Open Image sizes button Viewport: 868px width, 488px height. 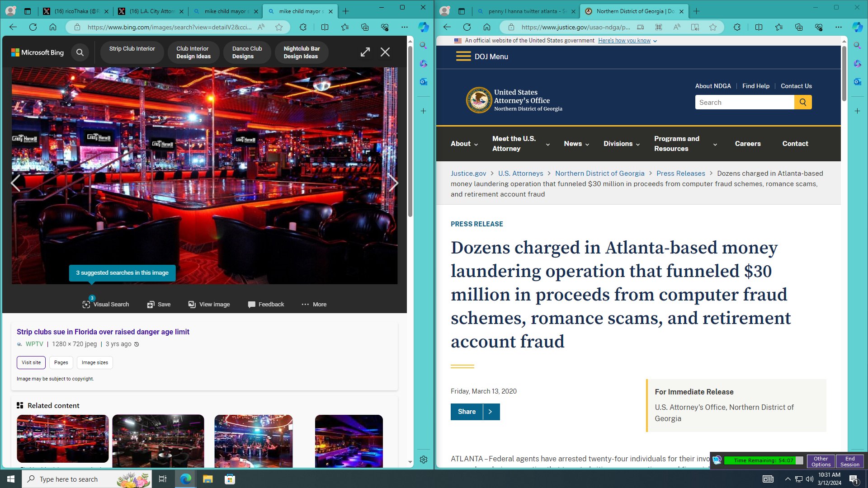(x=95, y=362)
